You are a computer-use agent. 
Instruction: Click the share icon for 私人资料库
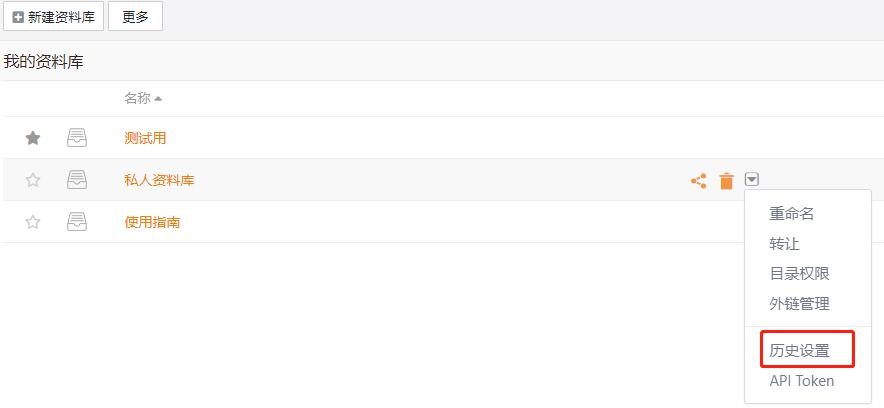[x=698, y=181]
